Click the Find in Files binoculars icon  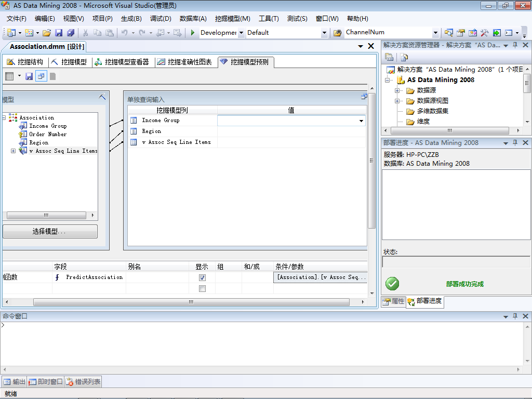tap(337, 33)
